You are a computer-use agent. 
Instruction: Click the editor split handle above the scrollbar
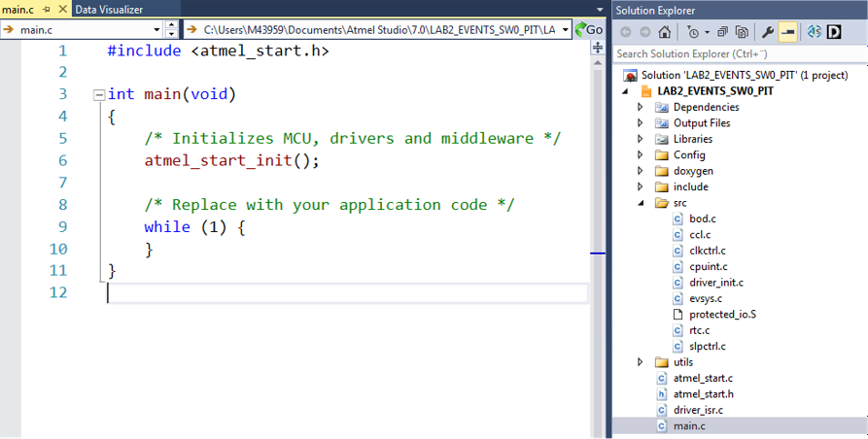click(x=598, y=49)
